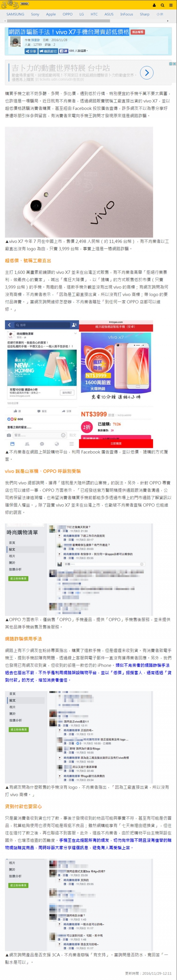Select the ASUS brand tab
The image size is (177, 980).
109,14
